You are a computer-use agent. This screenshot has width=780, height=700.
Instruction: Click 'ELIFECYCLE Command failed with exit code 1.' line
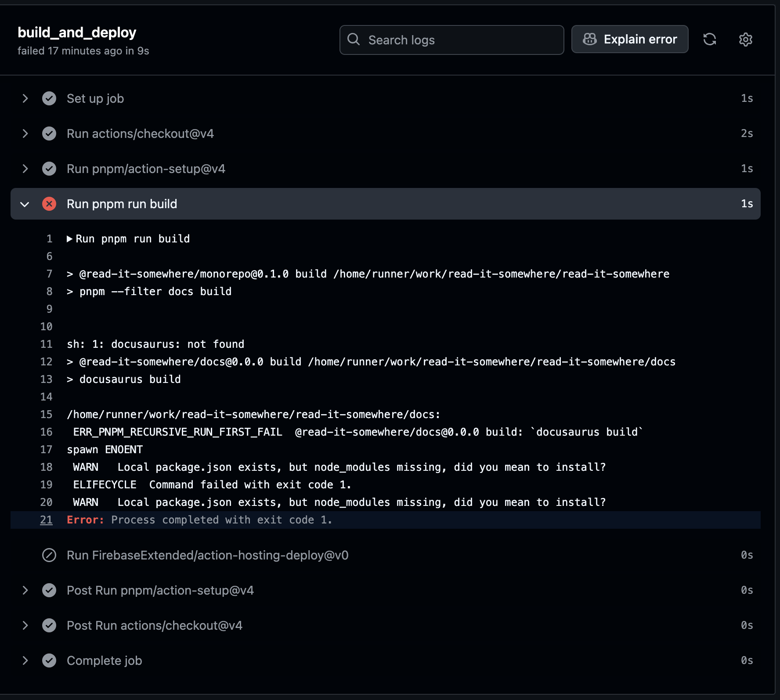[x=212, y=485]
